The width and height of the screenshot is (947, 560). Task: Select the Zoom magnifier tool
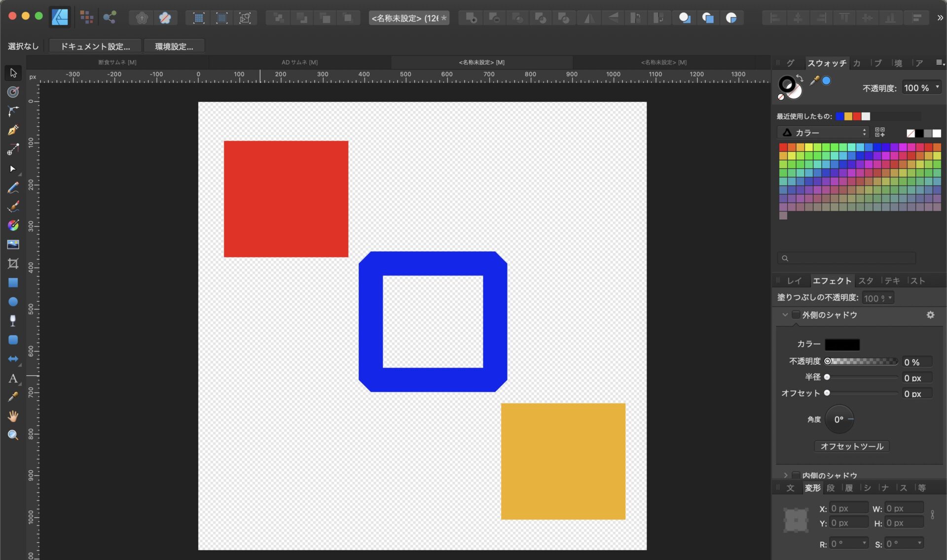[x=13, y=435]
